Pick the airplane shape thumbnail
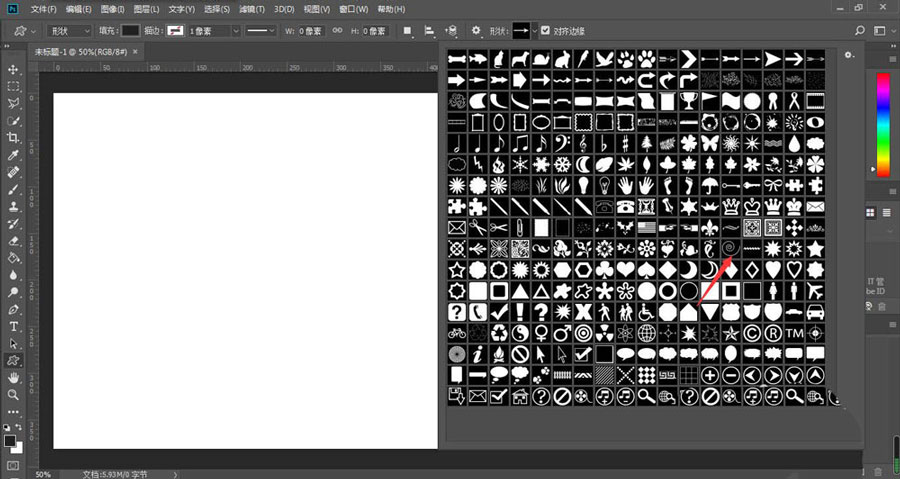 click(x=815, y=291)
